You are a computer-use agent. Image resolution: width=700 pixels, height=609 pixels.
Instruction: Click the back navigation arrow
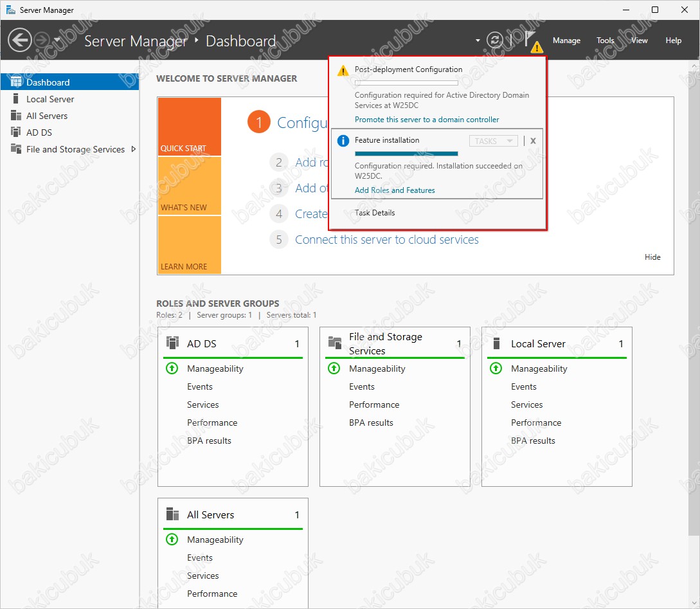20,40
